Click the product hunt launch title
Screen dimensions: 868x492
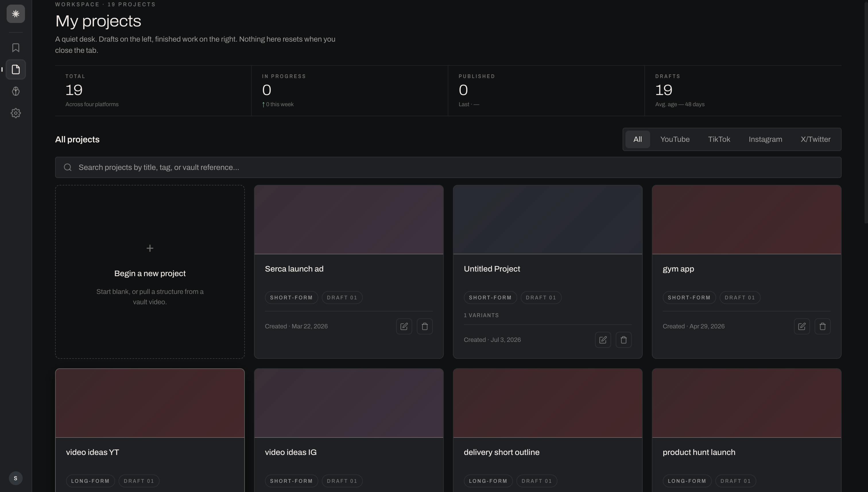pos(699,452)
